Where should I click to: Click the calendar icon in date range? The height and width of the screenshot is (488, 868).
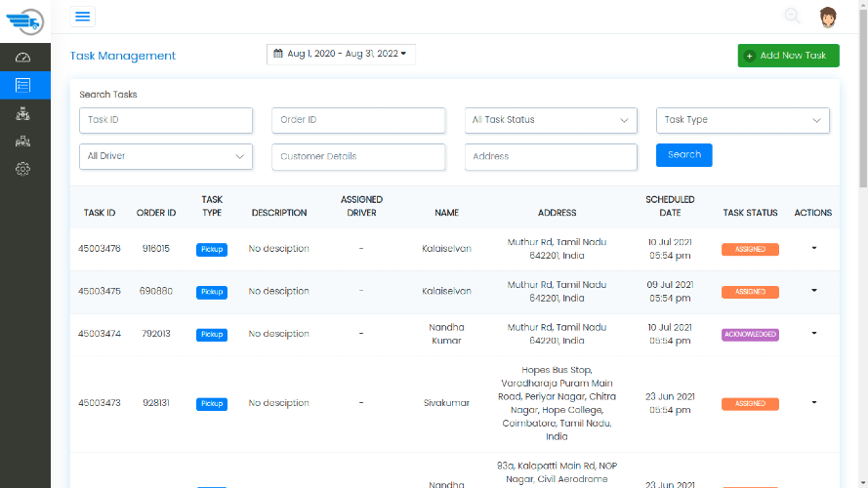tap(278, 54)
